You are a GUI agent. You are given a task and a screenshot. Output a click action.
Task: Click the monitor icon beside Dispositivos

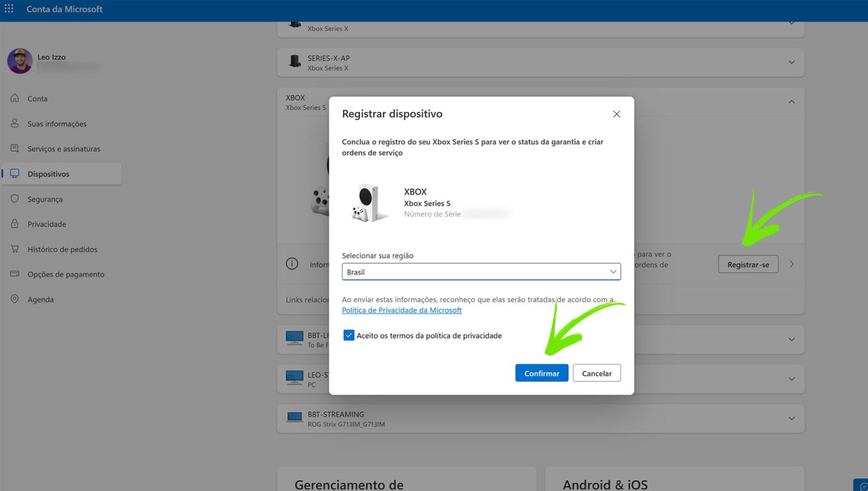pyautogui.click(x=15, y=173)
